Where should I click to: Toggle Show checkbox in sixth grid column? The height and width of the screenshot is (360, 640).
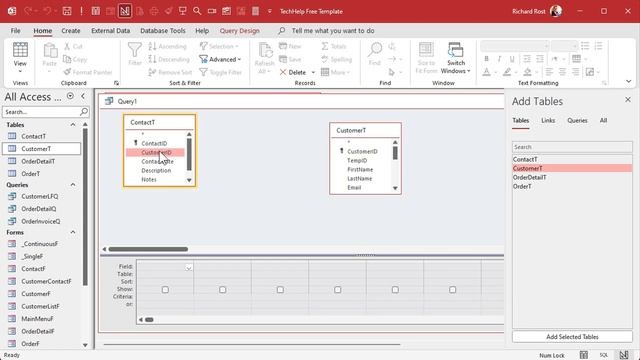[x=453, y=290]
